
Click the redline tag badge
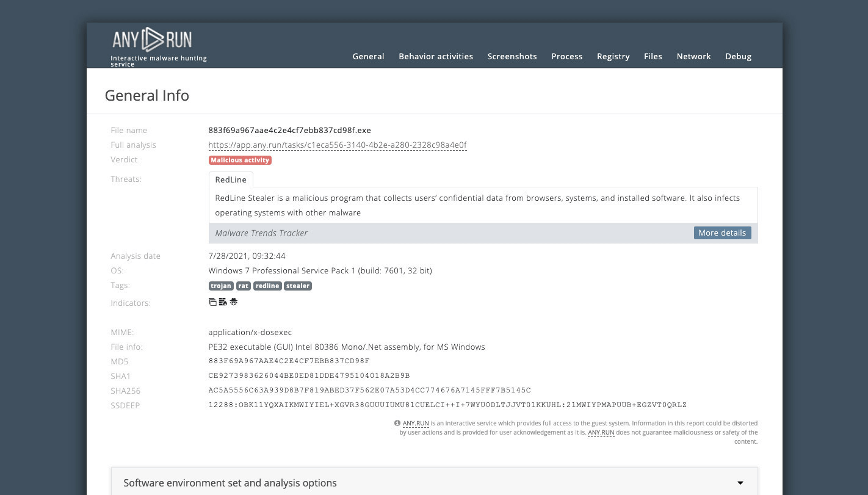tap(267, 286)
